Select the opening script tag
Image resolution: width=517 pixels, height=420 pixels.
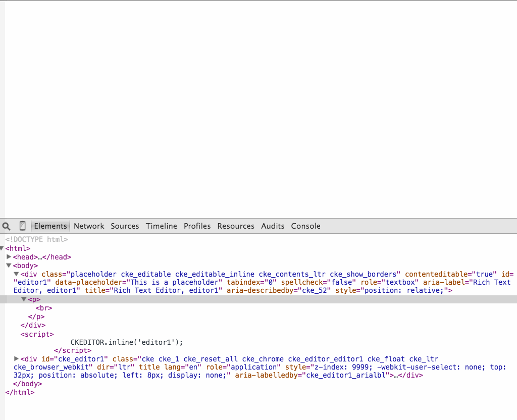point(37,334)
